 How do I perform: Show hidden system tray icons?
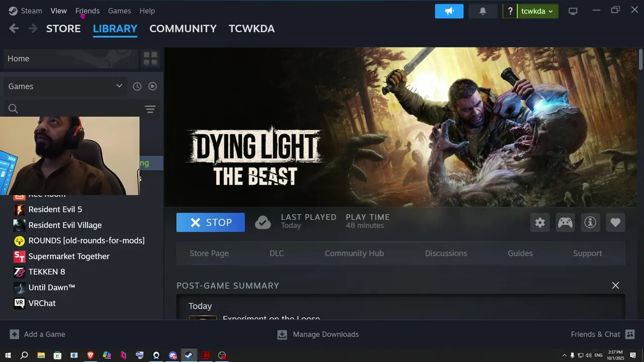[x=564, y=355]
